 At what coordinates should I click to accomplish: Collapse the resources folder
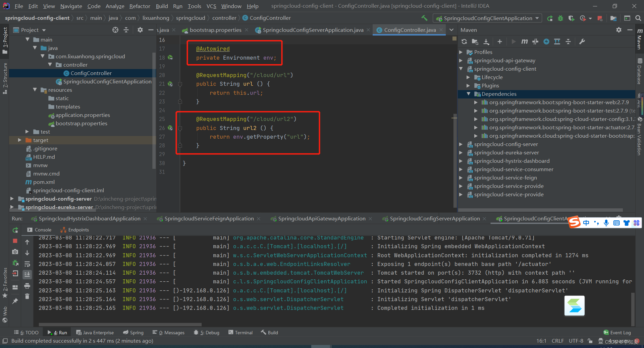[35, 90]
